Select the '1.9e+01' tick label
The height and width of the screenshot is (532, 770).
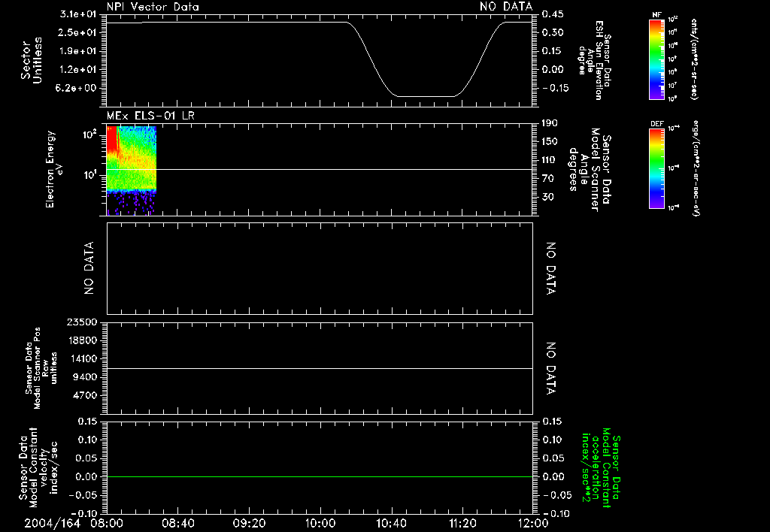(77, 51)
